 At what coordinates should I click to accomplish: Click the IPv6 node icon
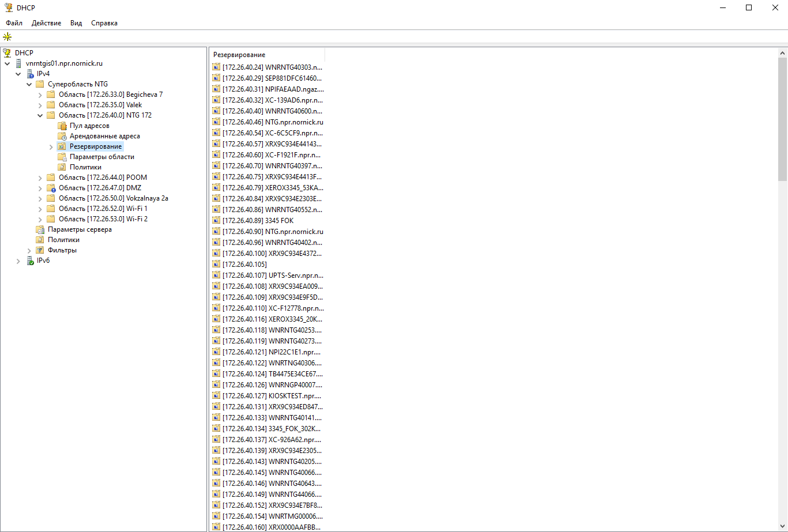coord(29,261)
